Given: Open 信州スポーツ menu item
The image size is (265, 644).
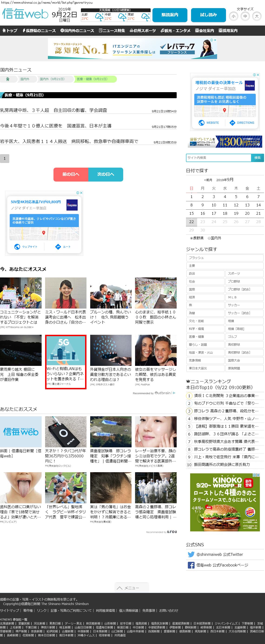Looking at the screenshot, I should [x=143, y=30].
